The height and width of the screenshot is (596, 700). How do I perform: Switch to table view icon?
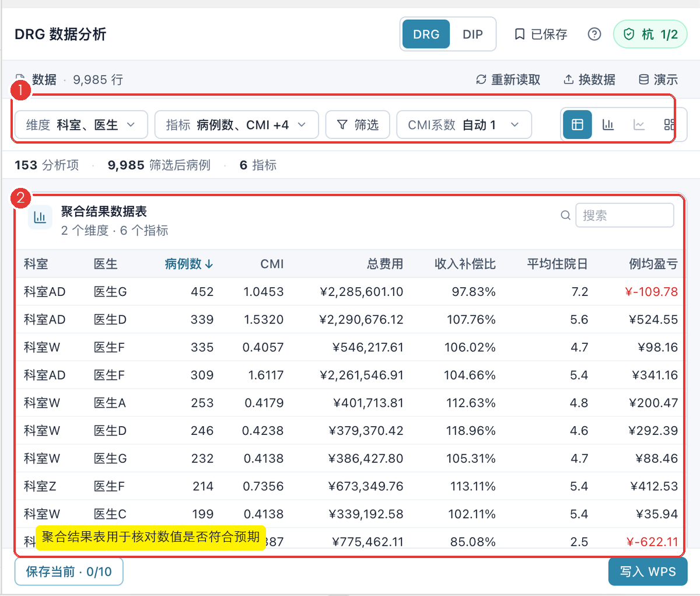pyautogui.click(x=577, y=124)
